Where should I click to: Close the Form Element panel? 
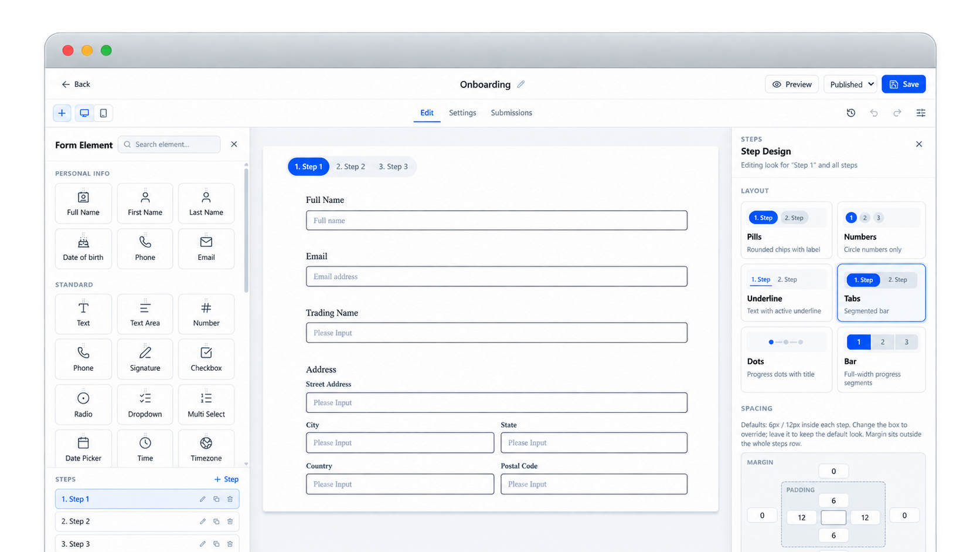(234, 144)
